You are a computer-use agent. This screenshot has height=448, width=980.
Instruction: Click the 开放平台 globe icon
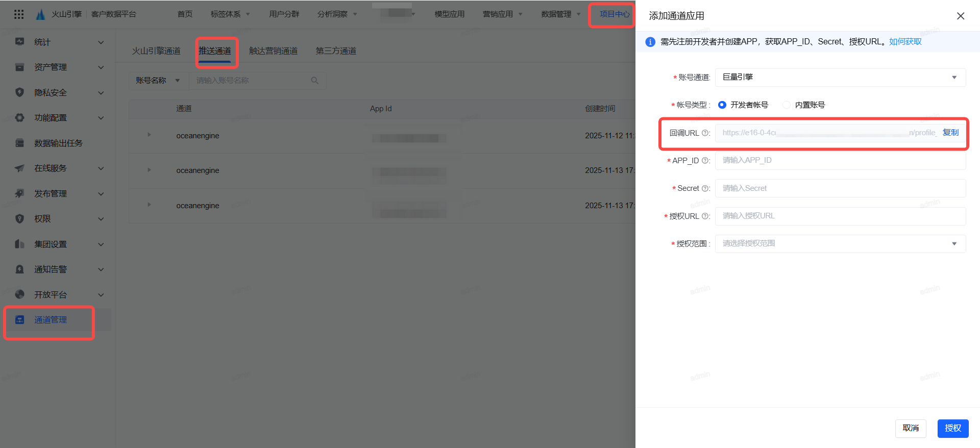pyautogui.click(x=19, y=294)
